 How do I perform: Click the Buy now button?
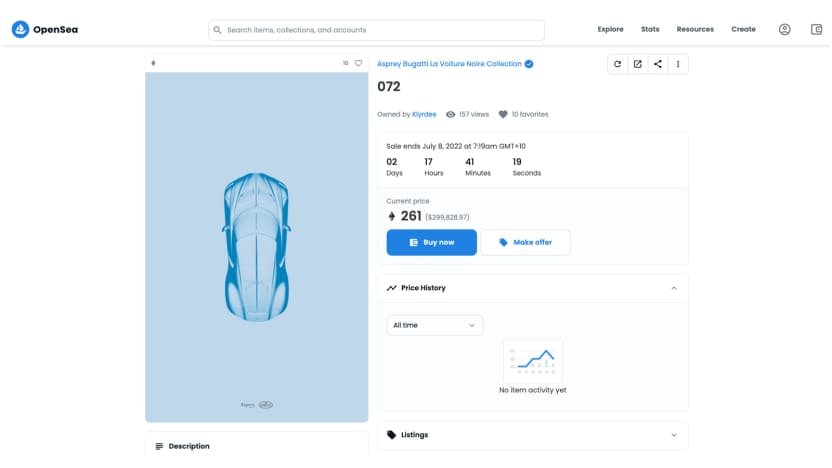point(431,242)
